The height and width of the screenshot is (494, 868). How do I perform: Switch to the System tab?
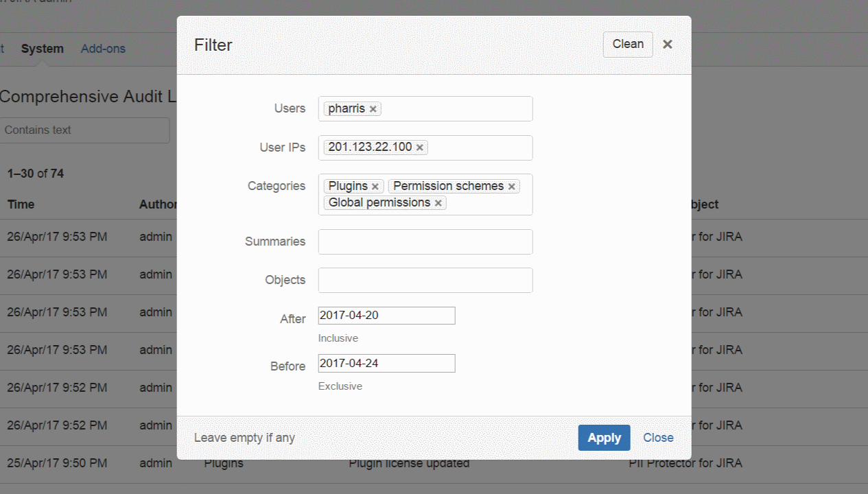click(x=43, y=49)
